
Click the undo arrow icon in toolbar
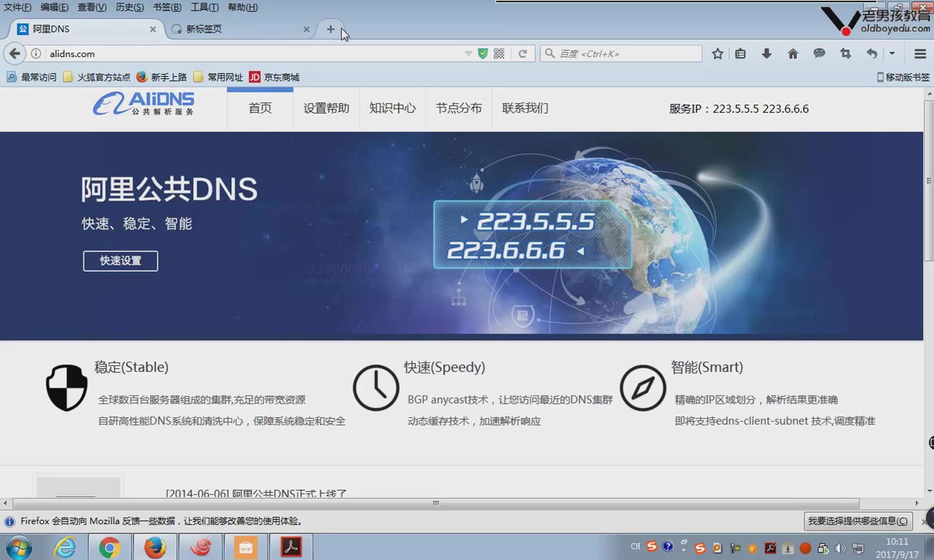click(872, 54)
